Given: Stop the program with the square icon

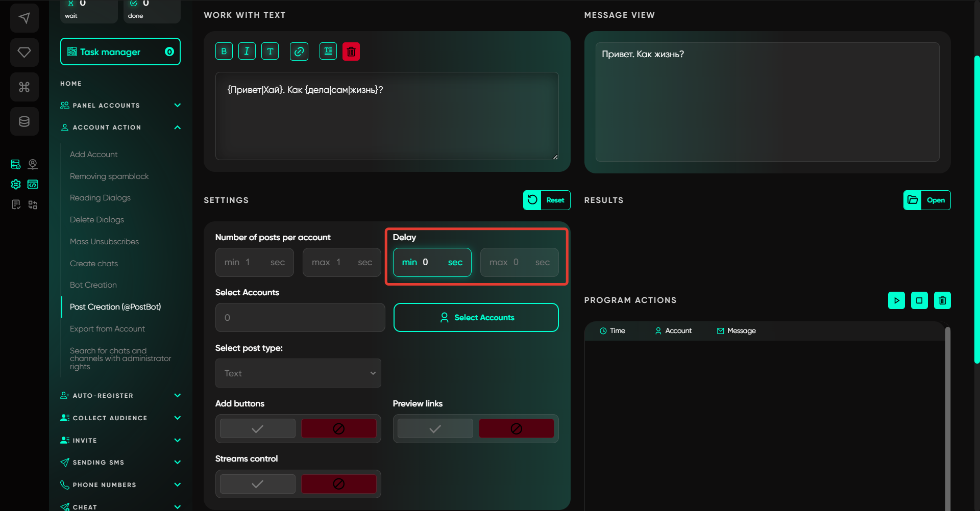Looking at the screenshot, I should (919, 300).
